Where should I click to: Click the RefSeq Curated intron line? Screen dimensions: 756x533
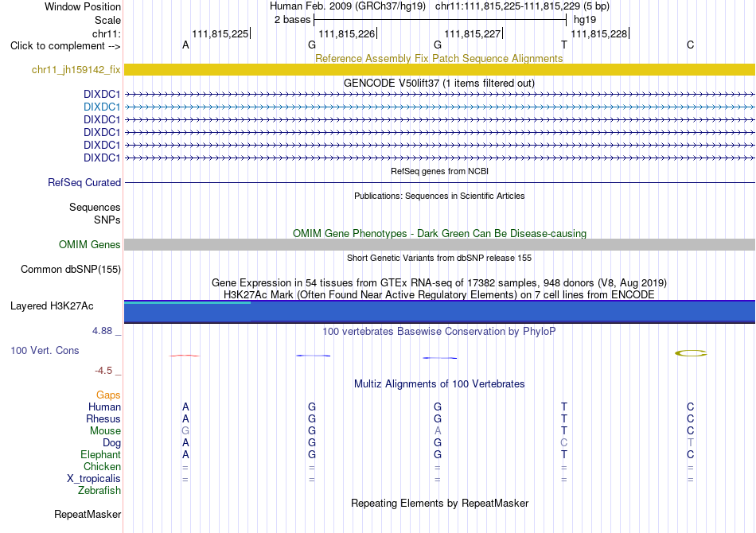439,183
